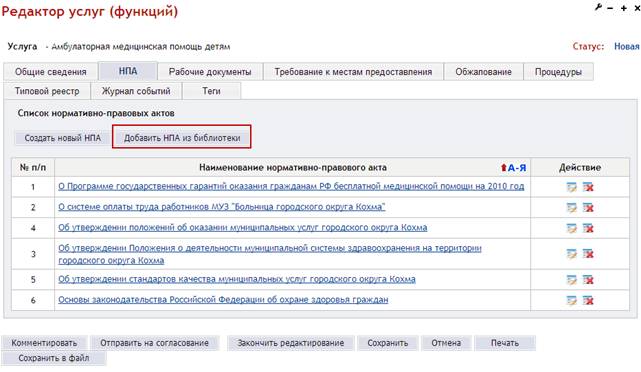Image resolution: width=641 pixels, height=372 pixels.
Task: Click the Добавить НПА из библиотеки button
Action: point(182,138)
